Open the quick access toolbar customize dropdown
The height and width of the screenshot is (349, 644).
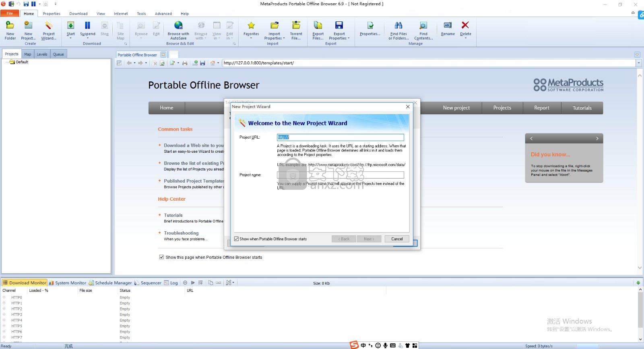[56, 4]
